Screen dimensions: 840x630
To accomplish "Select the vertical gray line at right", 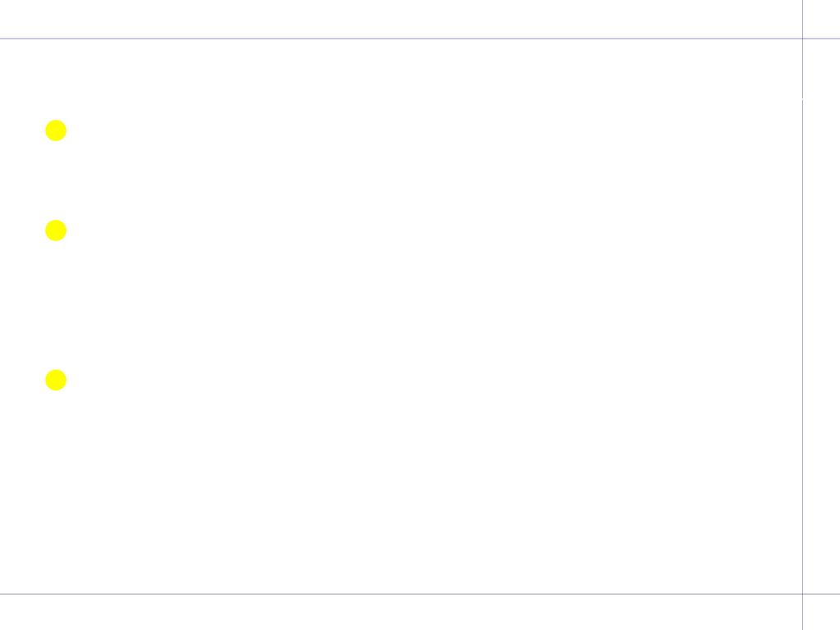I will [802, 315].
